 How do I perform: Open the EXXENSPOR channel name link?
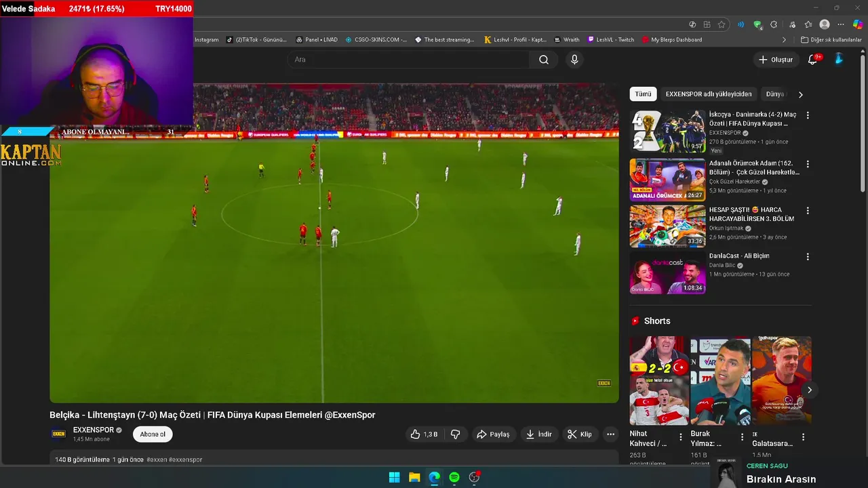tap(94, 430)
